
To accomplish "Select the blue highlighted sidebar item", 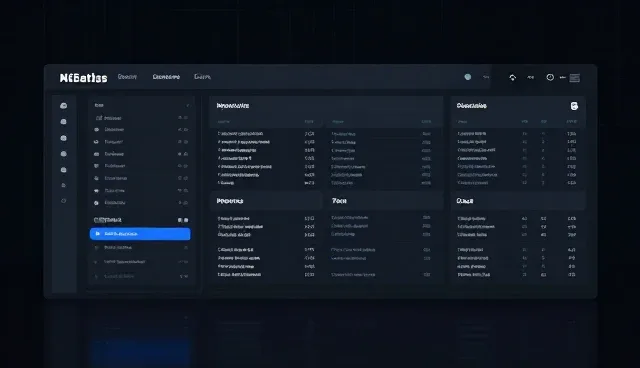I will 140,234.
